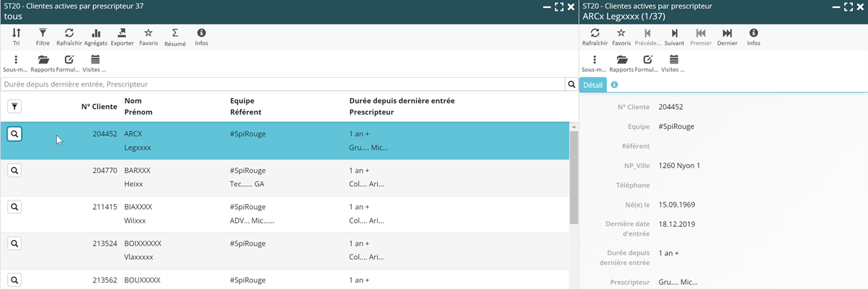868x289 pixels.
Task: Click the search field for Durée, Prescripteur
Action: [x=281, y=84]
